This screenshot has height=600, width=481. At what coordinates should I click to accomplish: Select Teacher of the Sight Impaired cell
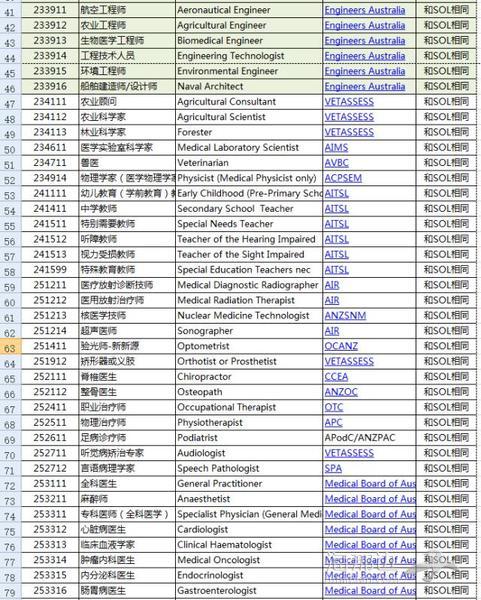249,255
